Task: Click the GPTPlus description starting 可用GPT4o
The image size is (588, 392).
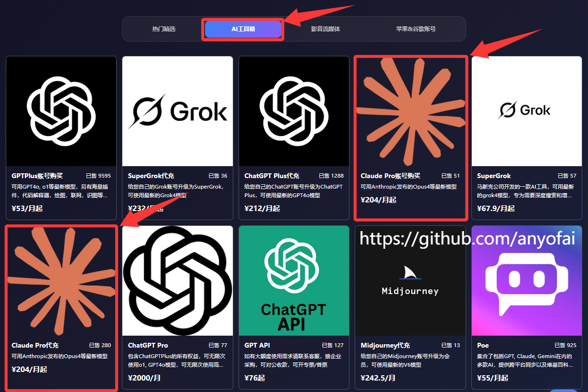Action: pos(59,191)
